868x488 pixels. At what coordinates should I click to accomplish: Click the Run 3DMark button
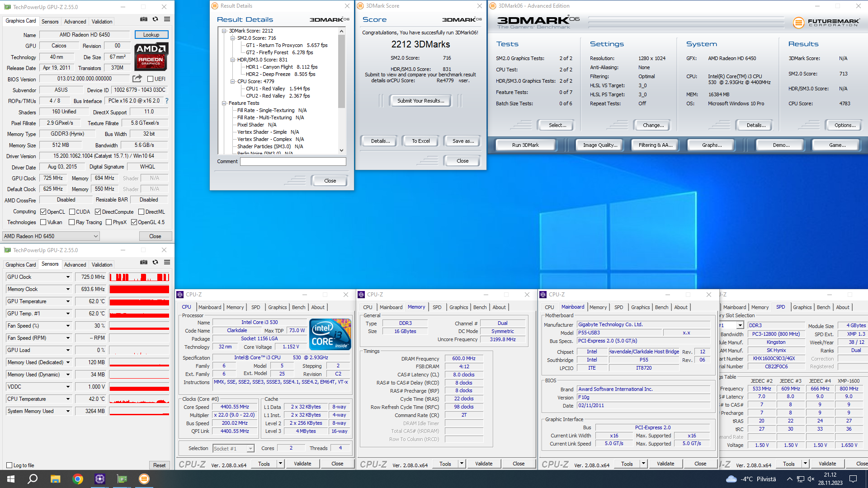point(525,145)
